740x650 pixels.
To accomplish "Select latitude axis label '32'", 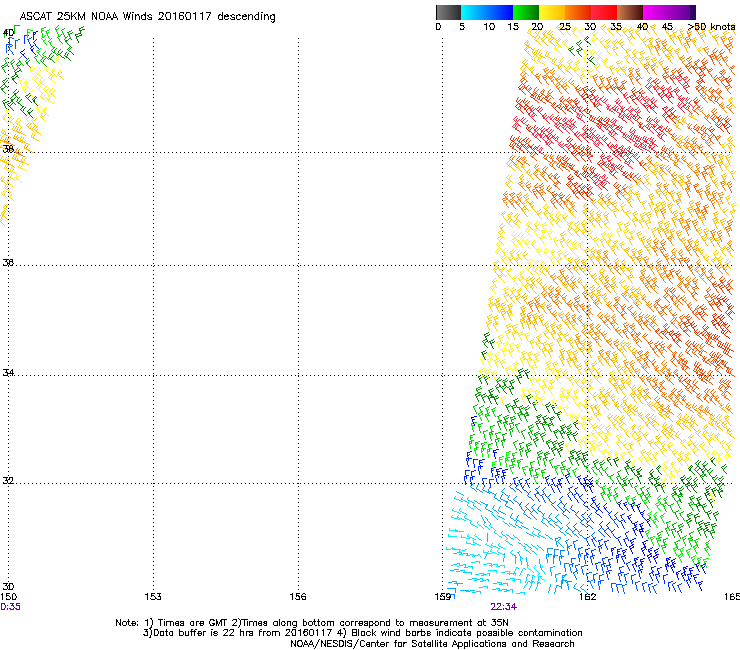I will tap(8, 481).
